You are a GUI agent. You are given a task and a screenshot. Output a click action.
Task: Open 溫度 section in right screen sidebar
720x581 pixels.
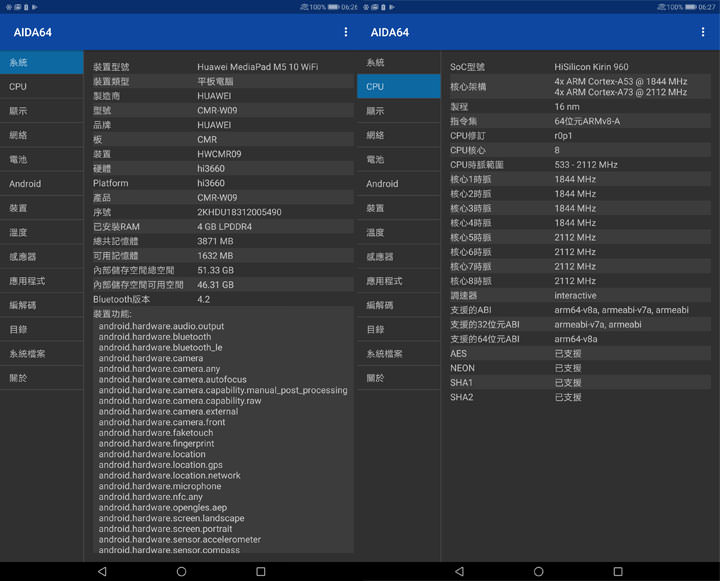(399, 232)
